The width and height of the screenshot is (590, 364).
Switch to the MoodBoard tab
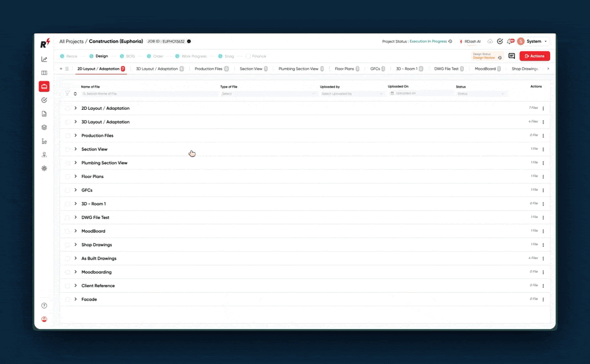[x=485, y=69]
